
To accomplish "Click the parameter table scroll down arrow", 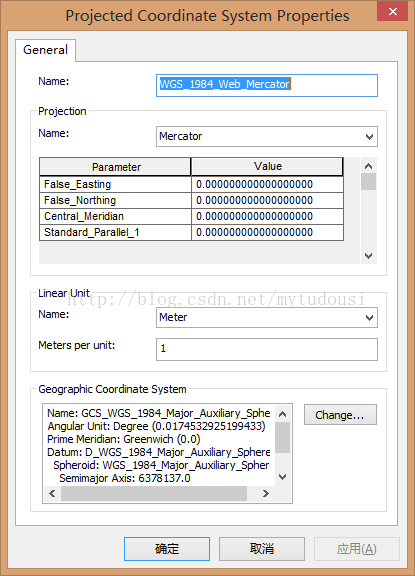I will 368,256.
